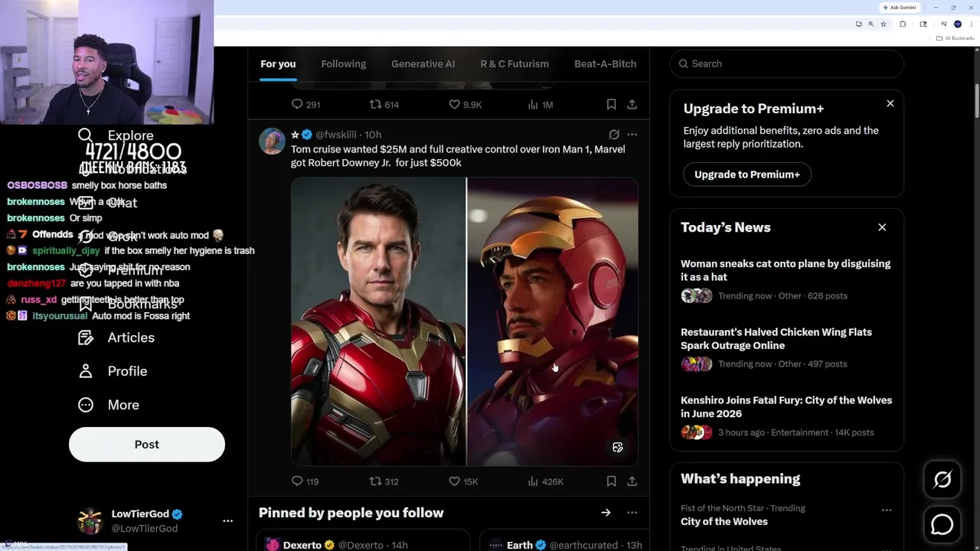Click the Articles sidebar icon
Image resolution: width=980 pixels, height=551 pixels.
(86, 337)
